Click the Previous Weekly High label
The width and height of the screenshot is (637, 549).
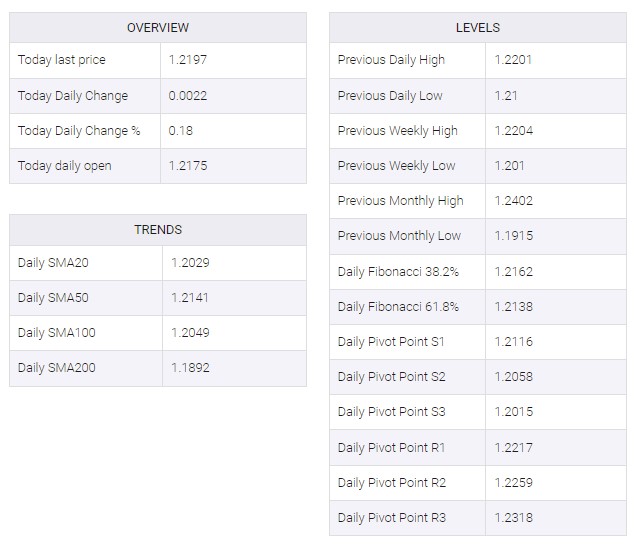[x=397, y=131]
